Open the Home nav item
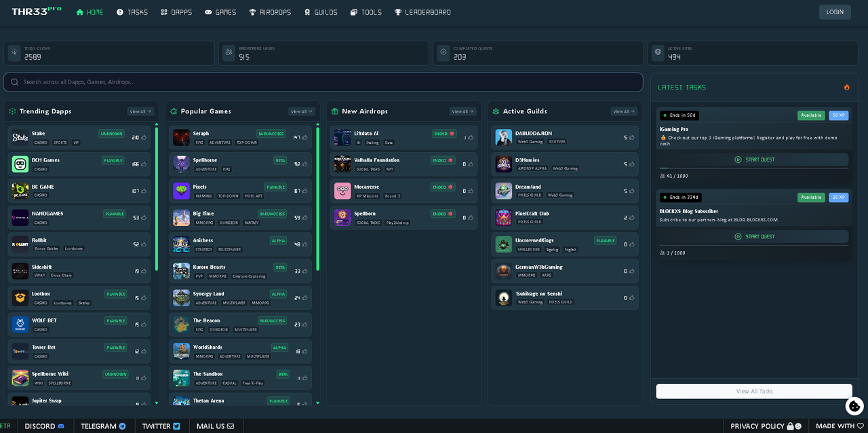The height and width of the screenshot is (433, 868). pyautogui.click(x=90, y=12)
